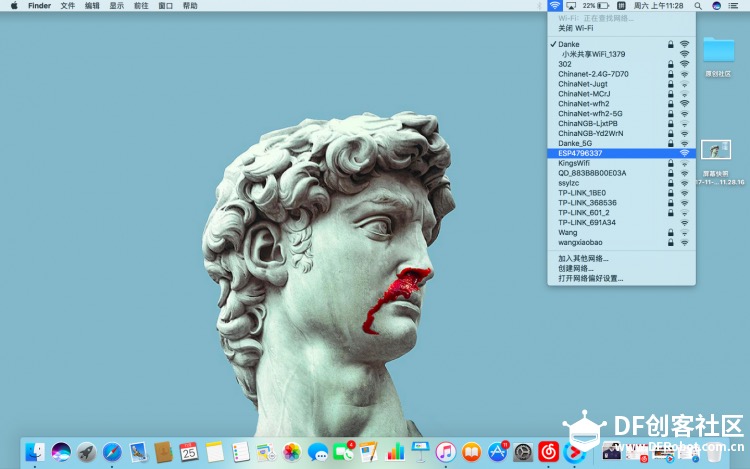
Task: Connect to ssylzc network
Action: pyautogui.click(x=621, y=183)
